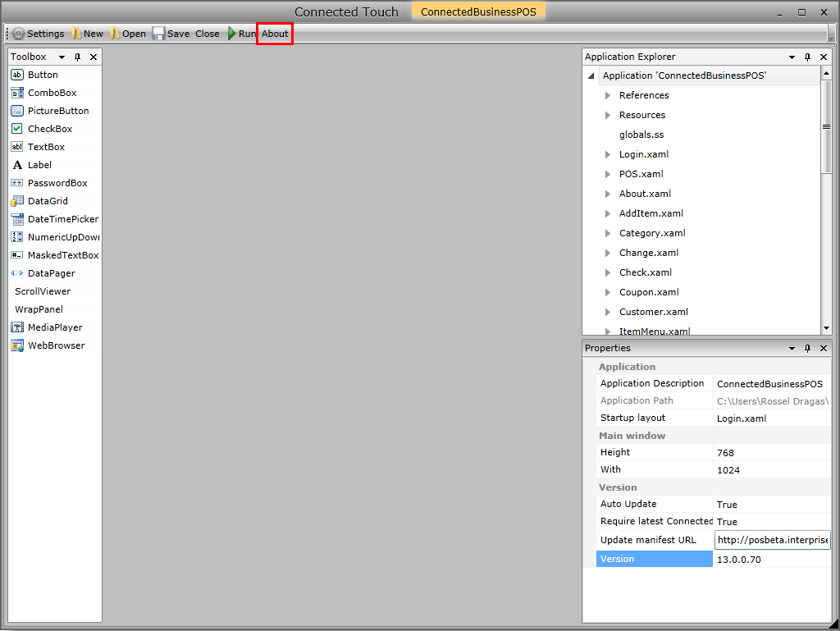Choose the WebBrowser control in Toolbox
The width and height of the screenshot is (840, 631).
tap(56, 345)
